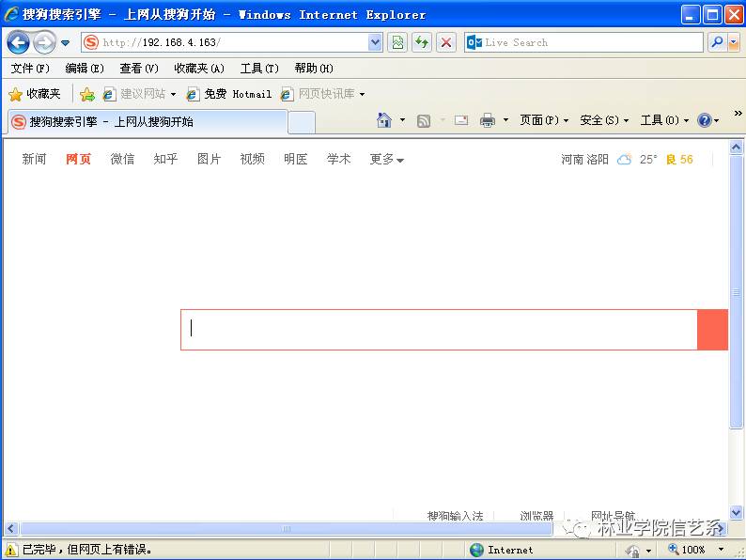Open the 页面(P) command bar menu
The width and height of the screenshot is (746, 560).
(544, 120)
